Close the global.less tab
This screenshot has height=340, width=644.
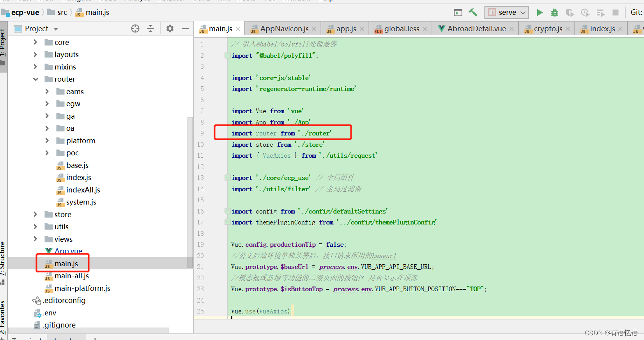click(425, 29)
